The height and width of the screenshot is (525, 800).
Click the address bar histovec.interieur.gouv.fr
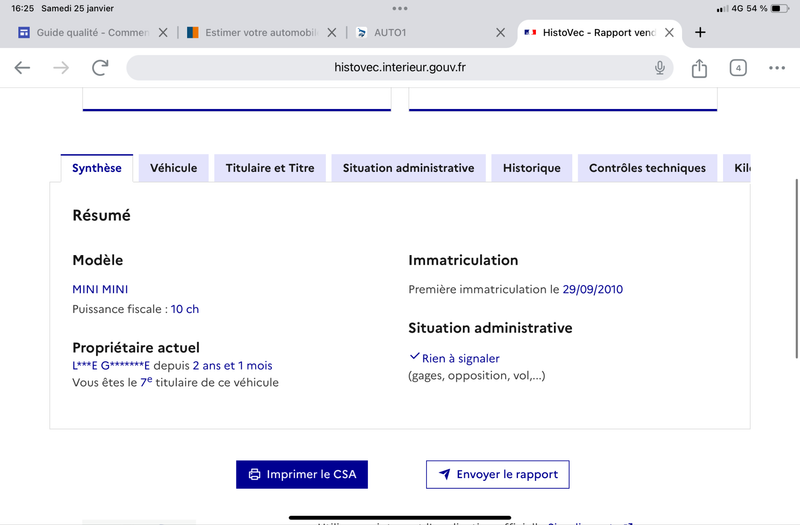399,67
